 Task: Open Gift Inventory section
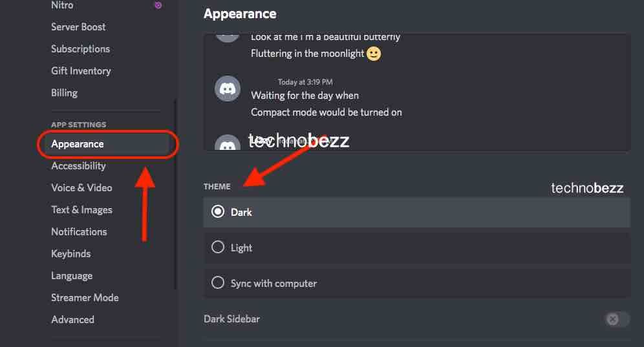tap(81, 71)
